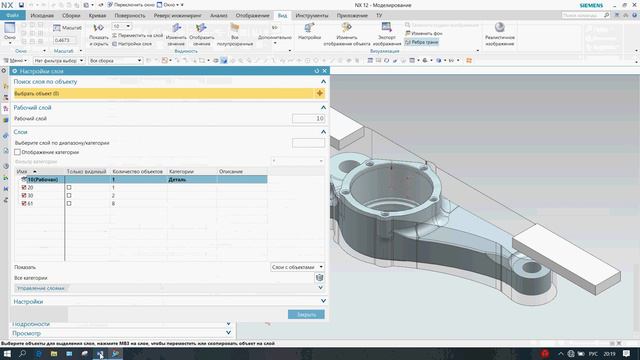
Task: Open Windows Start menu
Action: [7, 353]
